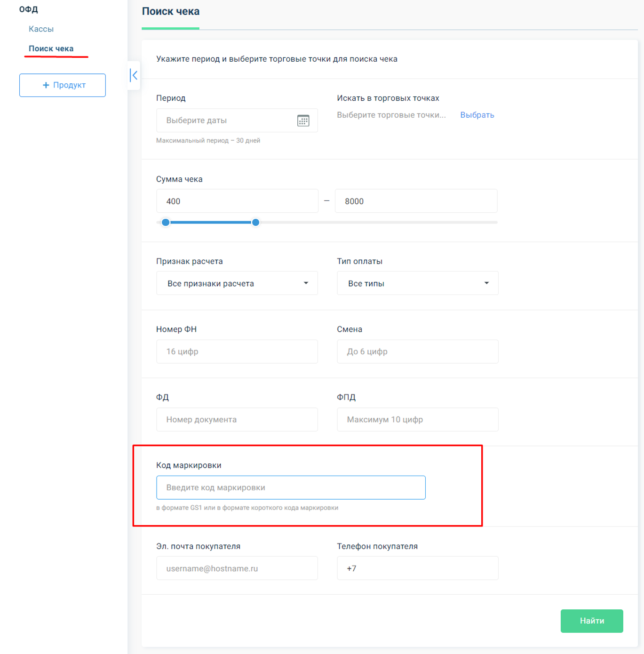Click the buyer email username@hostname.ru field
Screen dimensions: 644x654
237,568
